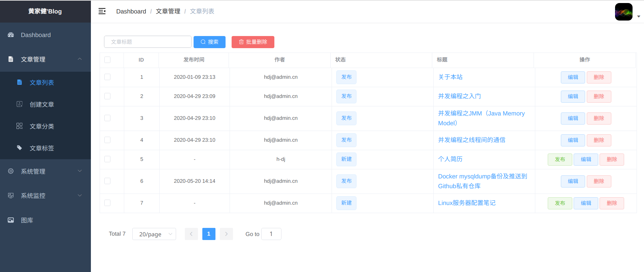Click the green 发布 button for 个人简历

point(560,160)
